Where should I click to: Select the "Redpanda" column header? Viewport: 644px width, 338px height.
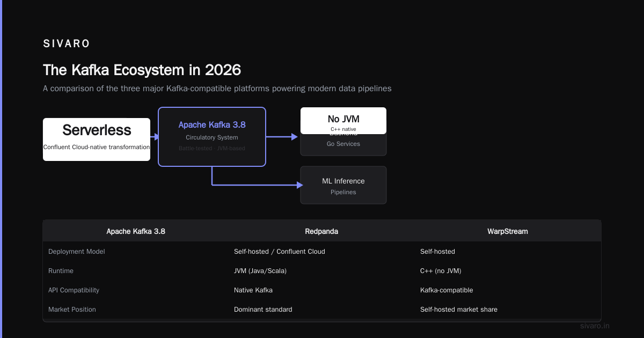click(321, 232)
